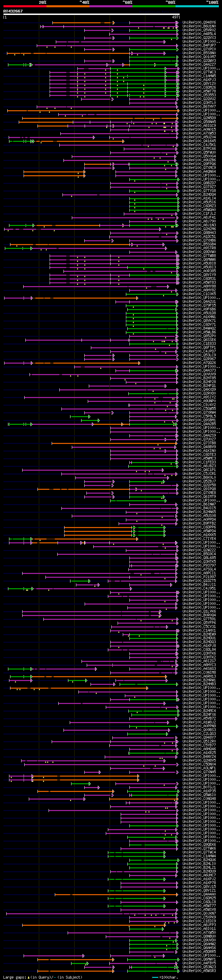Click the purple ~60% identity legend segment
Viewport: 222px width, 980px height.
[x=111, y=6]
